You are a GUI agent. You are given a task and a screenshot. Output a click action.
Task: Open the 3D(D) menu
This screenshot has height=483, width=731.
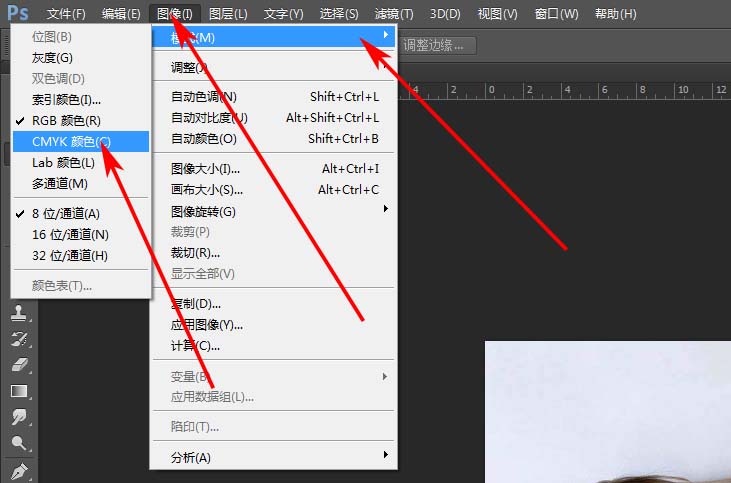coord(445,14)
